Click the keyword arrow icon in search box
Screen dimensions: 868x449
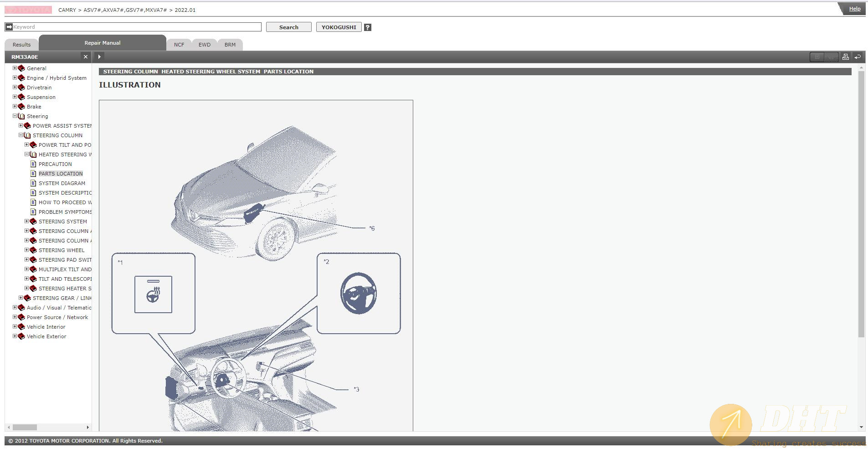point(9,27)
